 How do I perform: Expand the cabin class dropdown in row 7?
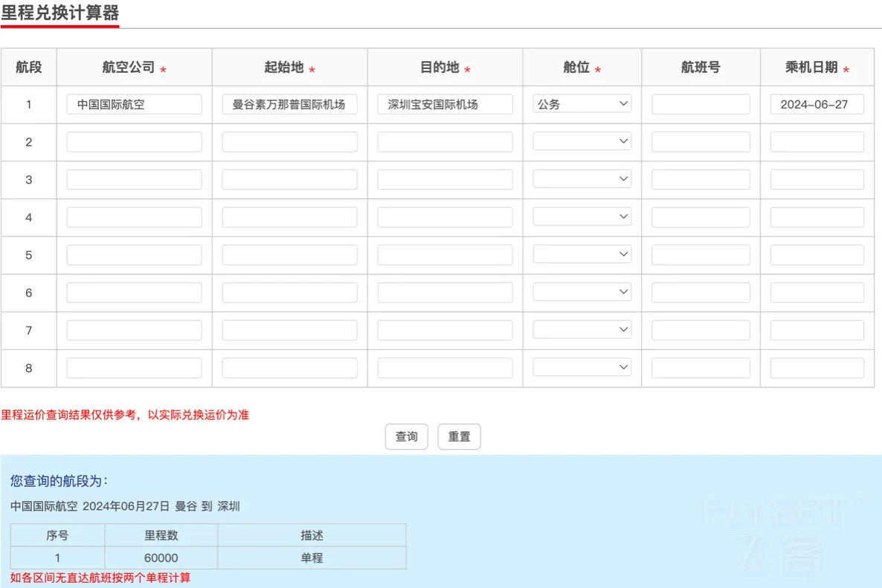[582, 330]
